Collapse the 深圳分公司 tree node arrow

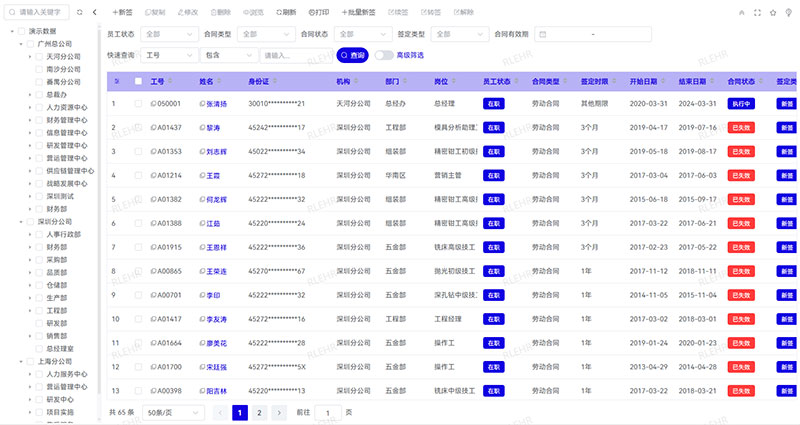21,222
